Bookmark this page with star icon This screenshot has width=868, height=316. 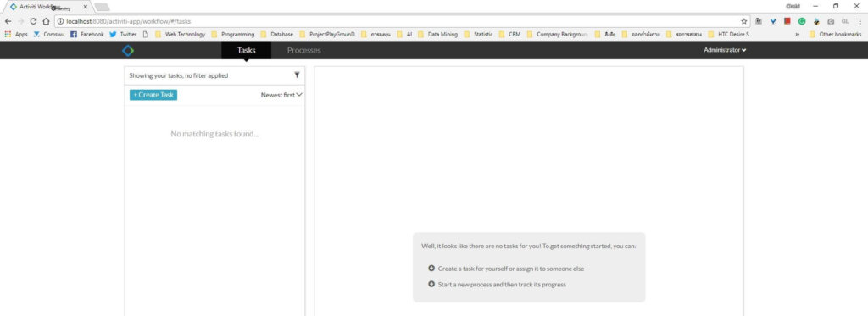point(744,21)
